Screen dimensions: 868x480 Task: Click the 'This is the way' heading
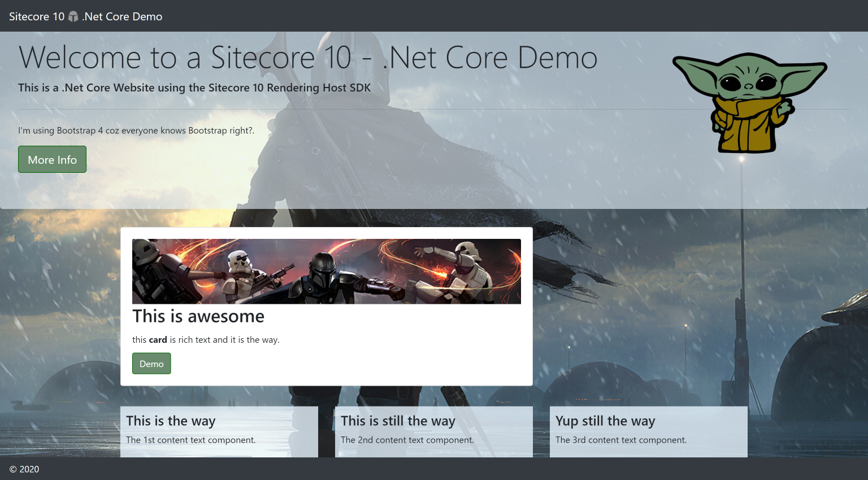click(171, 421)
